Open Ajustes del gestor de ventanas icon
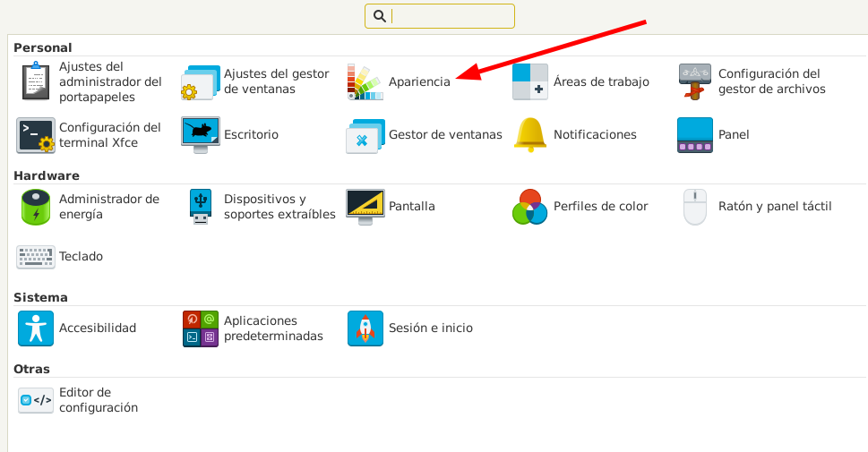 coord(200,81)
